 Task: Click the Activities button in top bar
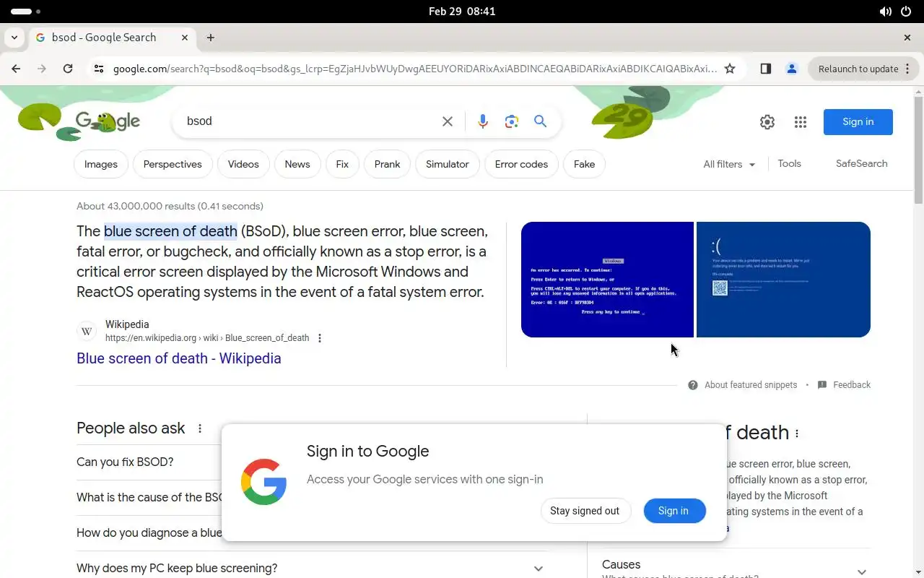(26, 12)
